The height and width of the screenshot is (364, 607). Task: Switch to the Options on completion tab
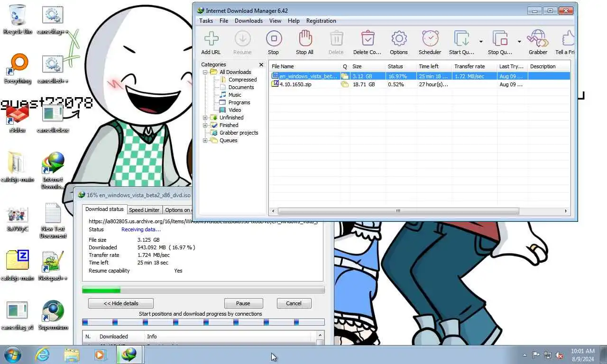tap(177, 210)
